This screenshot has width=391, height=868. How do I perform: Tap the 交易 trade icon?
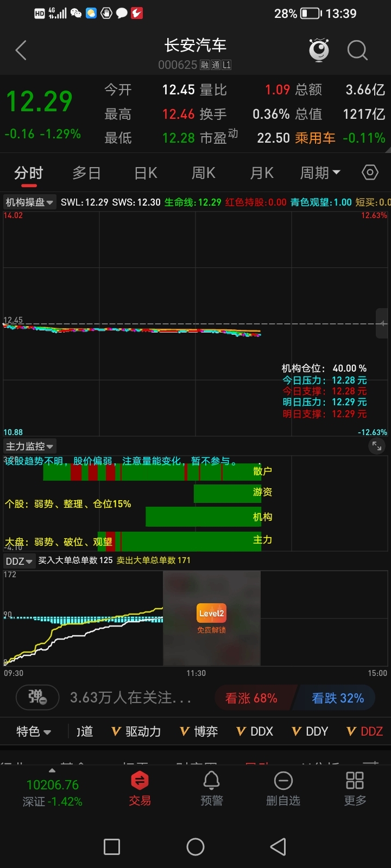click(x=140, y=789)
